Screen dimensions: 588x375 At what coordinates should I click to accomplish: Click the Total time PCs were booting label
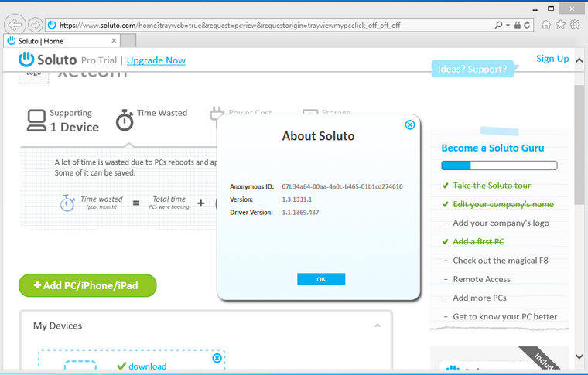click(169, 202)
